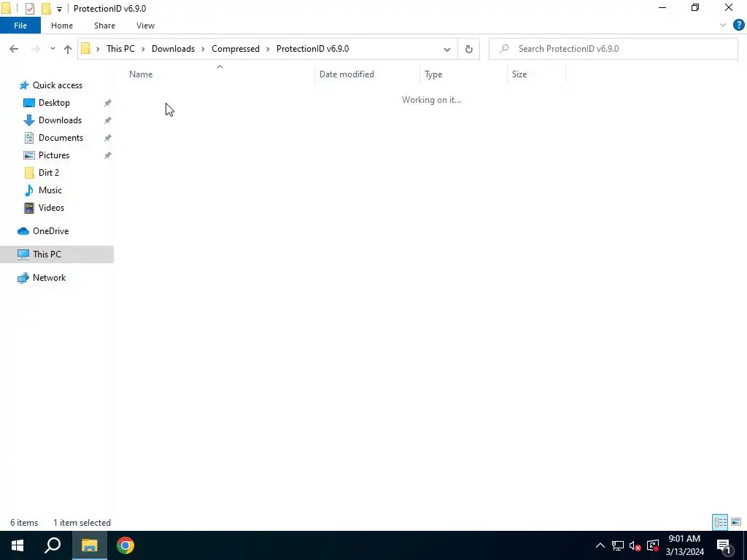Screen dimensions: 747x560
Task: Open the network status tray icon
Action: pos(618,545)
